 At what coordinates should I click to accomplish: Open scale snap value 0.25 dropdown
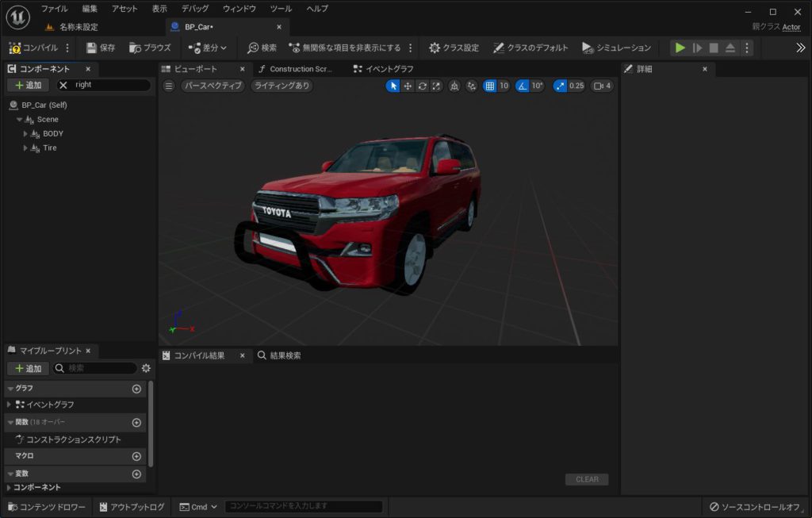tap(576, 86)
